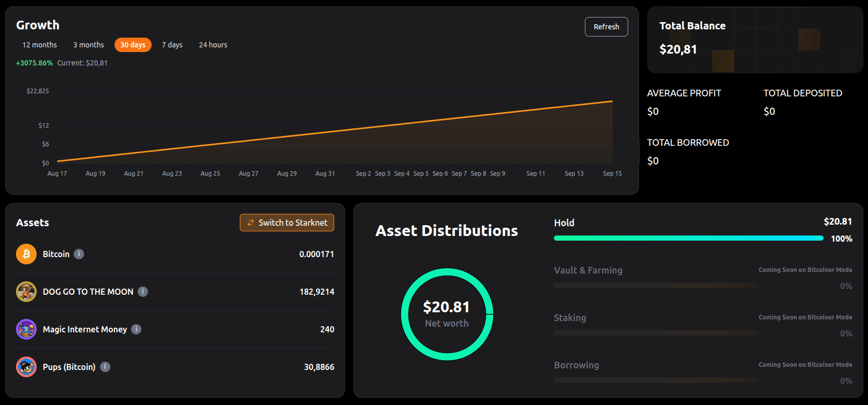868x405 pixels.
Task: Click the DOG GO TO THE MOON name
Action: coord(88,292)
